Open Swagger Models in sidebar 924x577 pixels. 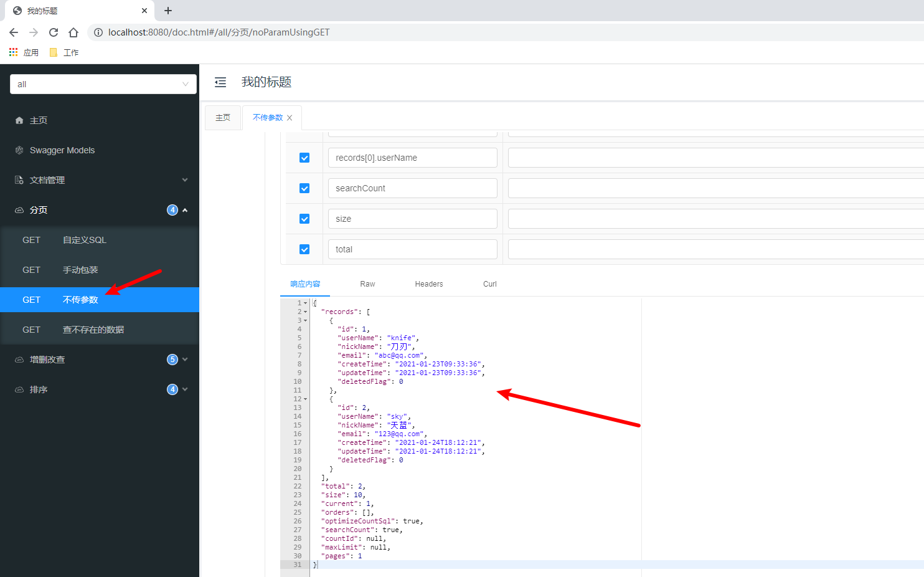(62, 150)
